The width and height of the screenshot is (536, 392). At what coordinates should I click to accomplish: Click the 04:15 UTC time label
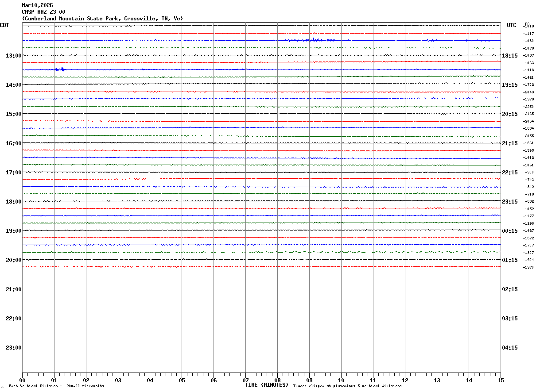(x=510, y=348)
